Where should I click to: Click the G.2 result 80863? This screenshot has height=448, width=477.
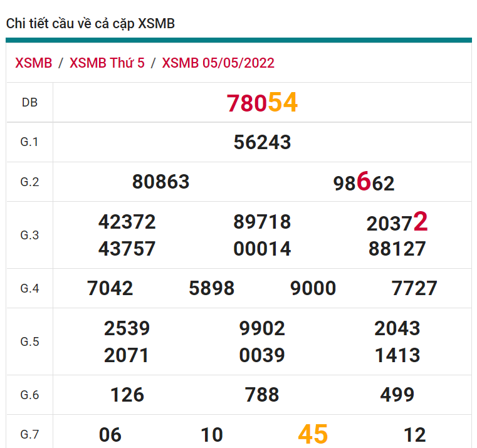tap(160, 182)
